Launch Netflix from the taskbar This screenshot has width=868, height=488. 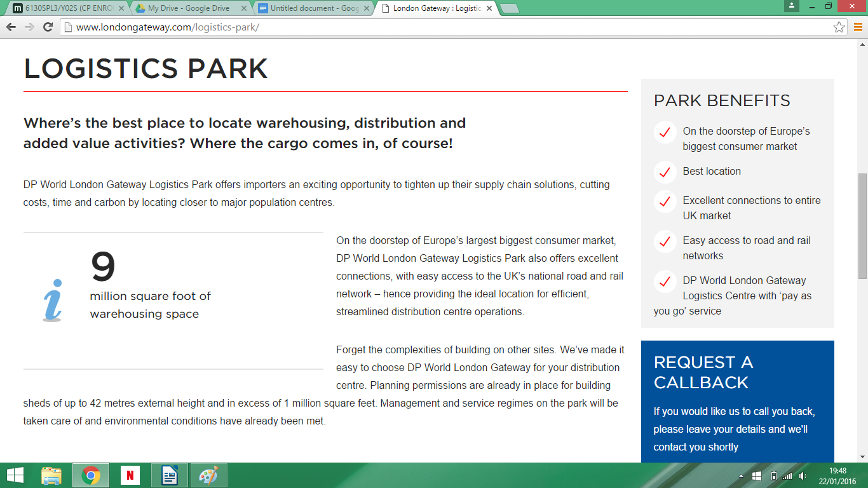coord(130,475)
